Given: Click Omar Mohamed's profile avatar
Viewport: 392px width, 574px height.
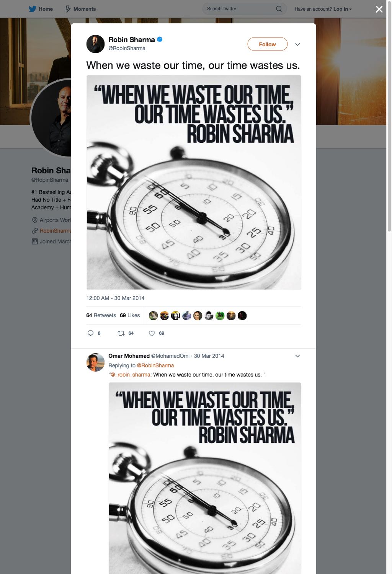Looking at the screenshot, I should [95, 362].
